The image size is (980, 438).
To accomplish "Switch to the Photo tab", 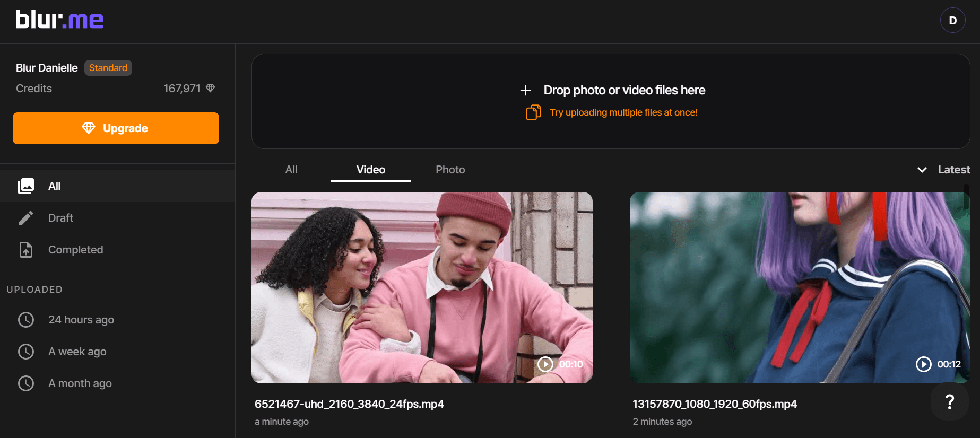I will (450, 170).
